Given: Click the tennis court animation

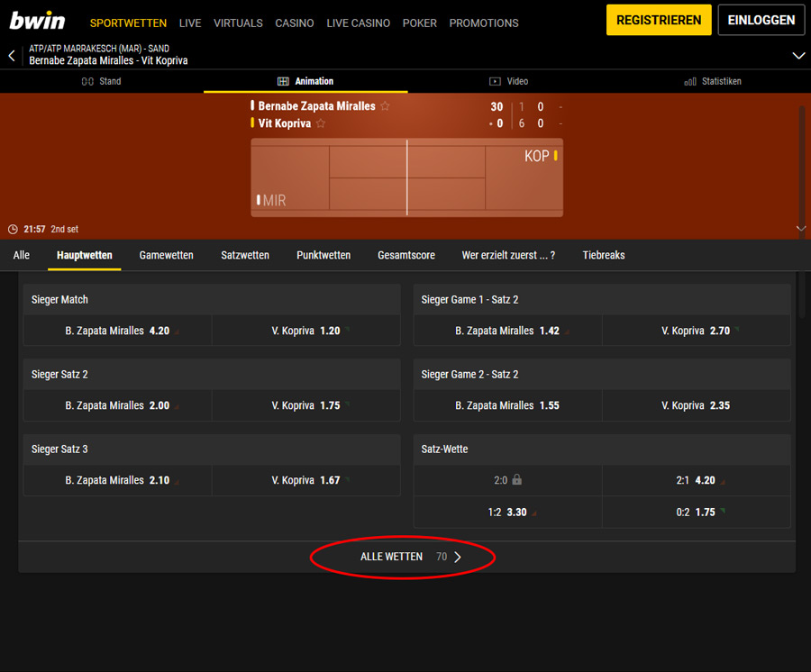Looking at the screenshot, I should [406, 177].
